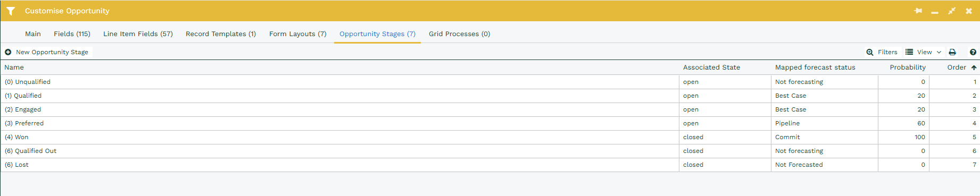Viewport: 980px width, 196px height.
Task: Click the Filters magnifier icon
Action: (870, 52)
